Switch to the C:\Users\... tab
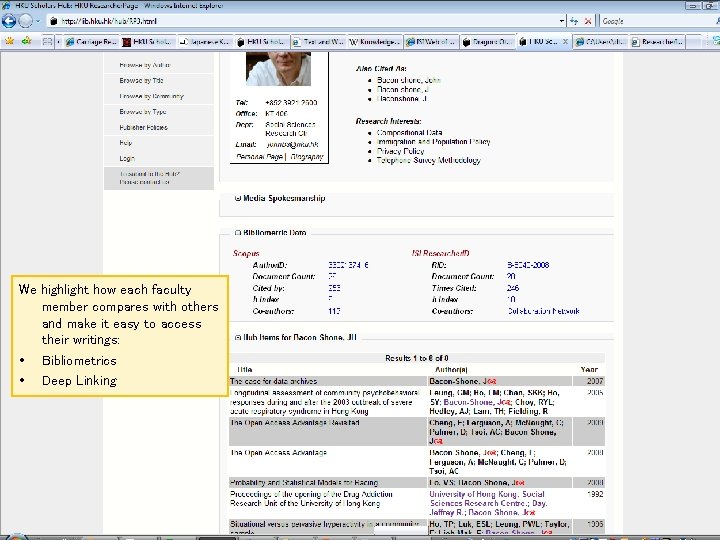Screen dimensions: 720x540 click(600, 42)
